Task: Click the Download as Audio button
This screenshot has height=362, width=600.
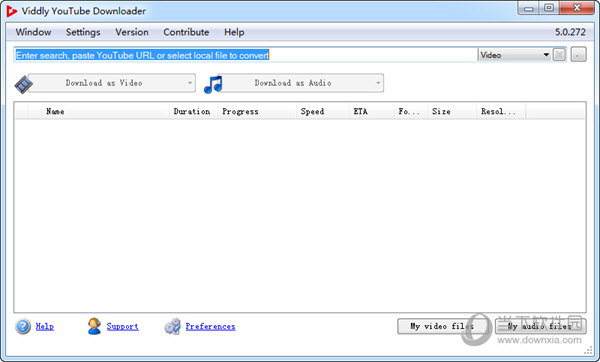Action: (301, 83)
